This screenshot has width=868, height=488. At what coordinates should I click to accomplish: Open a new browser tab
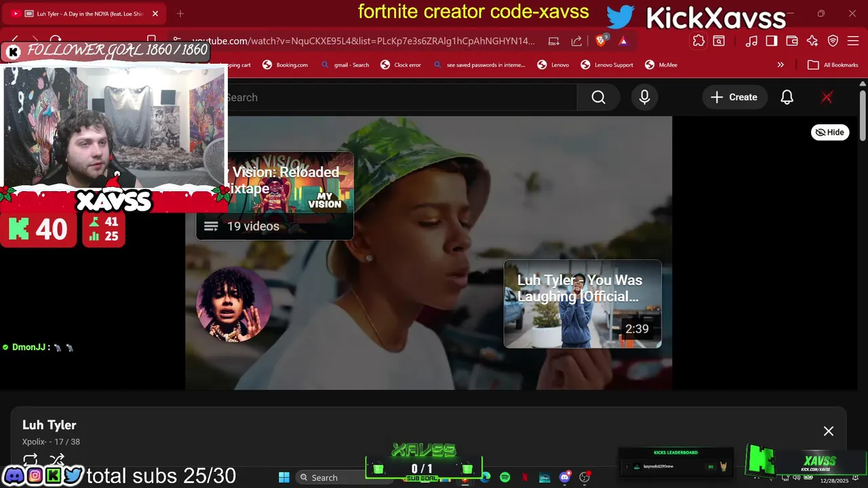pos(180,14)
